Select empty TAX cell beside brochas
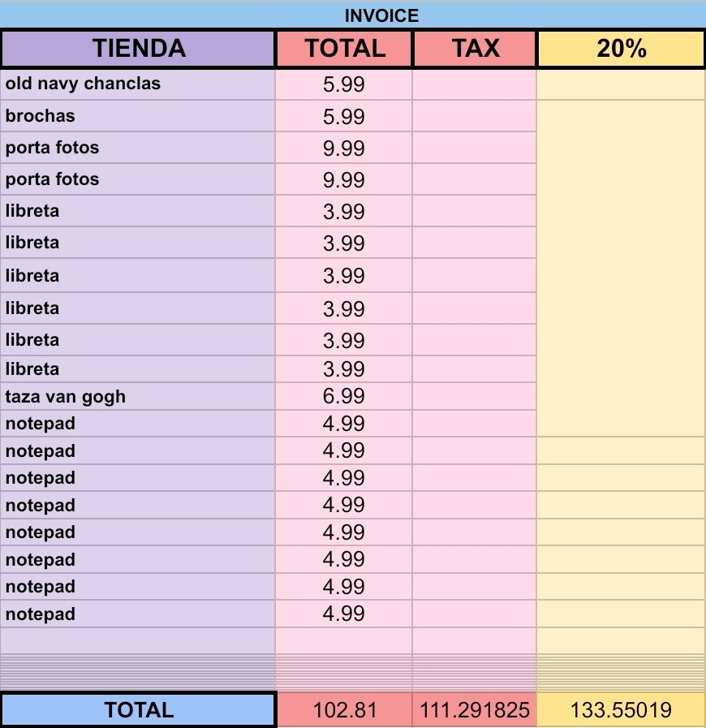Viewport: 706px width, 728px height. [474, 115]
